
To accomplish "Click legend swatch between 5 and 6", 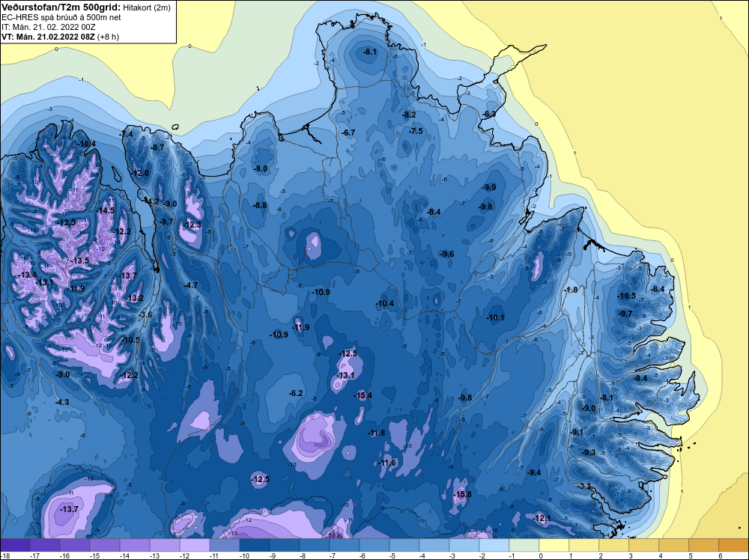I will tap(704, 545).
